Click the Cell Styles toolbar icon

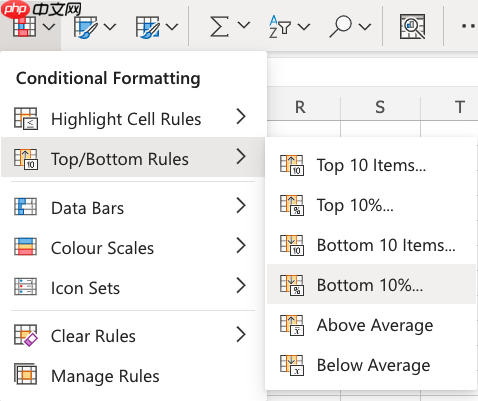coord(148,27)
